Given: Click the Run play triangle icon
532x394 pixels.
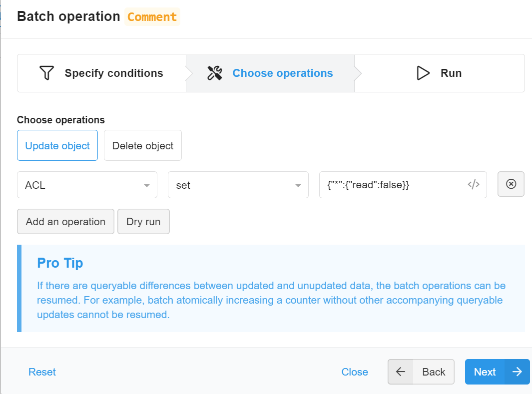Looking at the screenshot, I should click(423, 73).
